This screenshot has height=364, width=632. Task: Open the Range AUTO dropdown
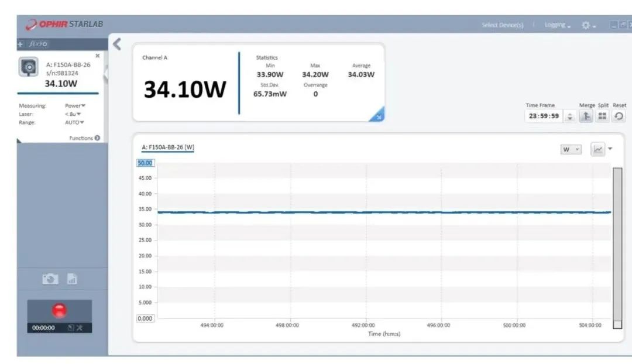coord(74,122)
